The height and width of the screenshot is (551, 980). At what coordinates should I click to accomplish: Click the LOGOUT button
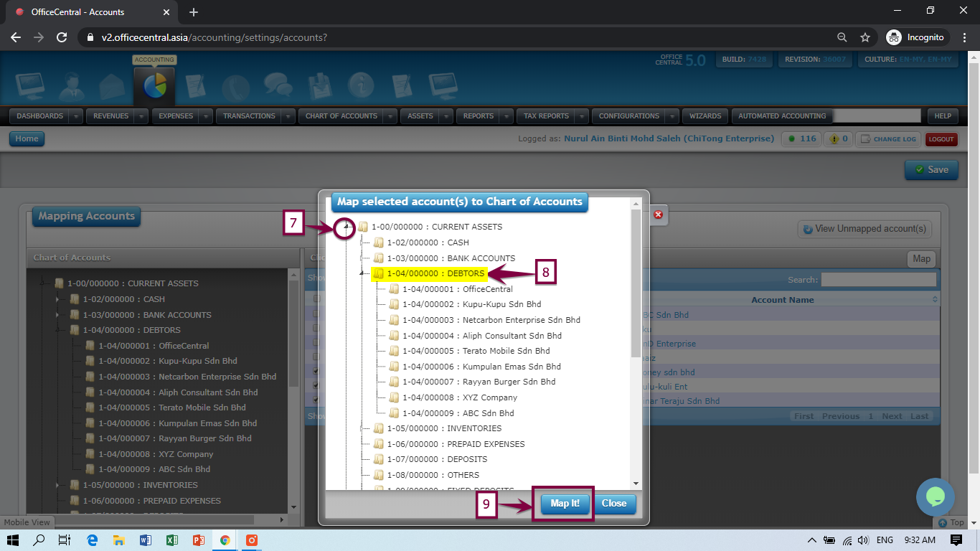941,139
